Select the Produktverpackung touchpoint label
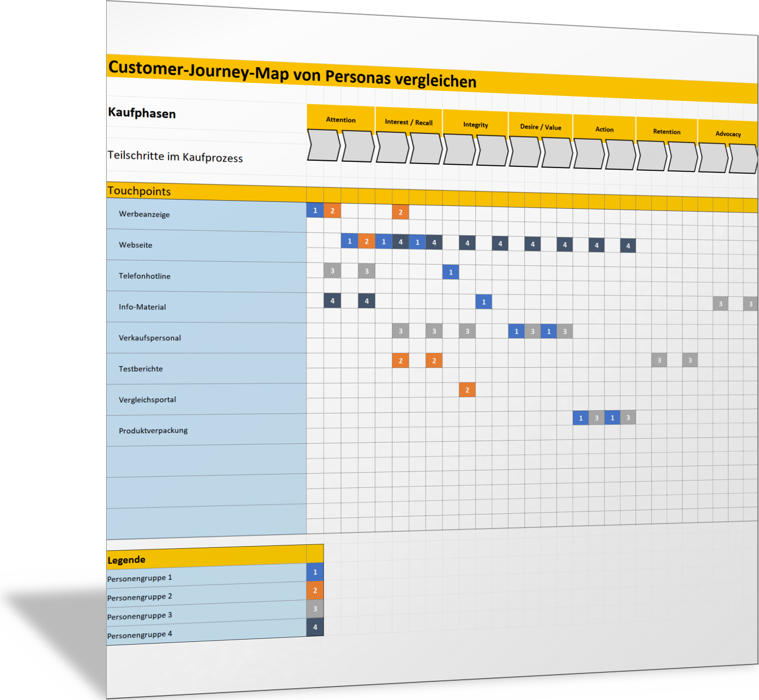The width and height of the screenshot is (759, 700). (153, 430)
